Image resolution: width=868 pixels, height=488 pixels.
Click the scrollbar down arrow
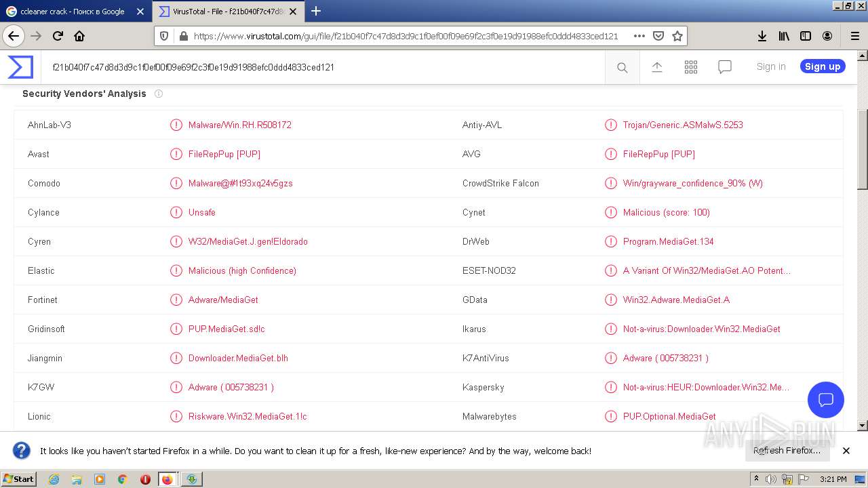pyautogui.click(x=863, y=426)
